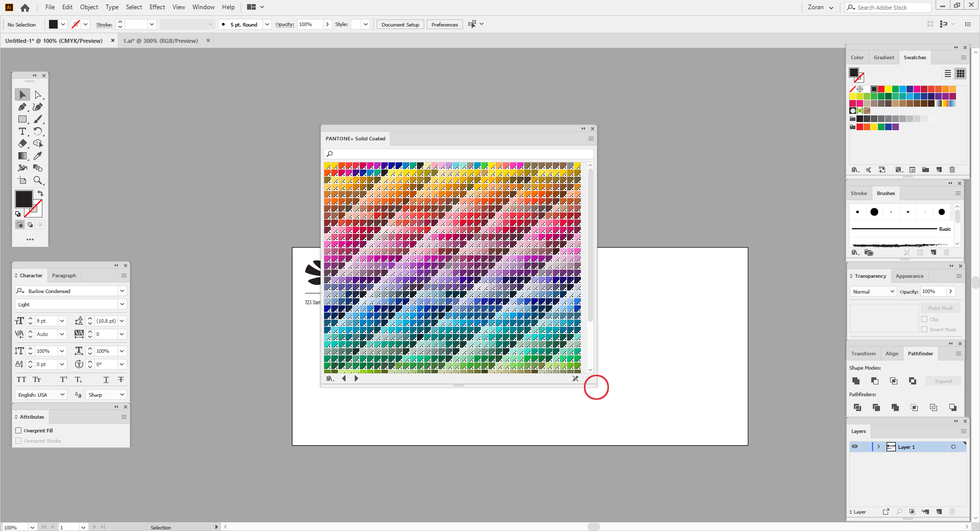Select the Rectangle tool
This screenshot has width=980, height=531.
tap(22, 119)
